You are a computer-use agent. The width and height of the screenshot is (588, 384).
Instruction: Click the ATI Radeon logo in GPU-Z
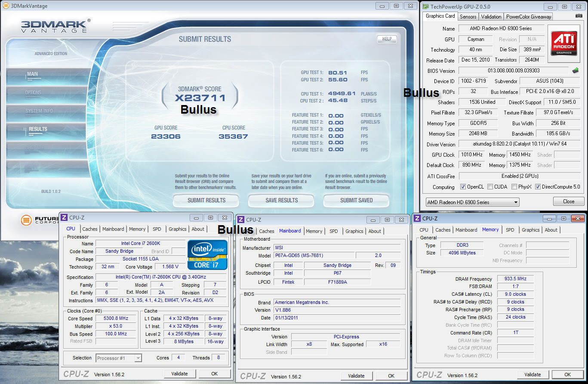tap(564, 43)
